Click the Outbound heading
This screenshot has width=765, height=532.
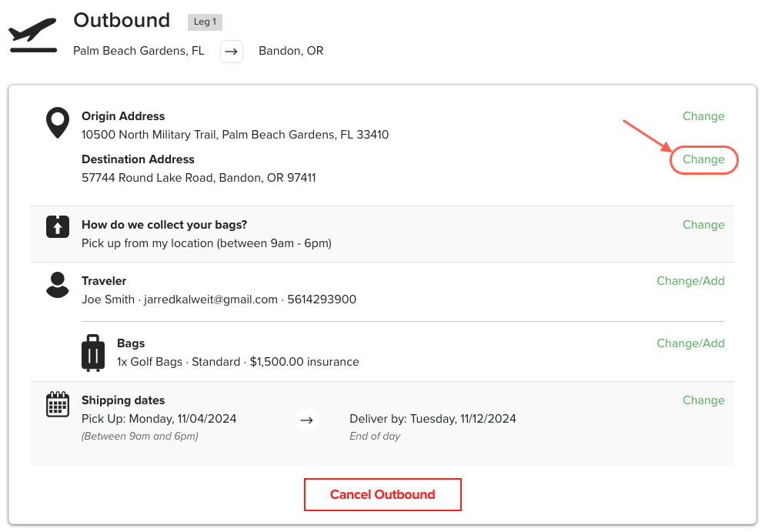point(122,21)
